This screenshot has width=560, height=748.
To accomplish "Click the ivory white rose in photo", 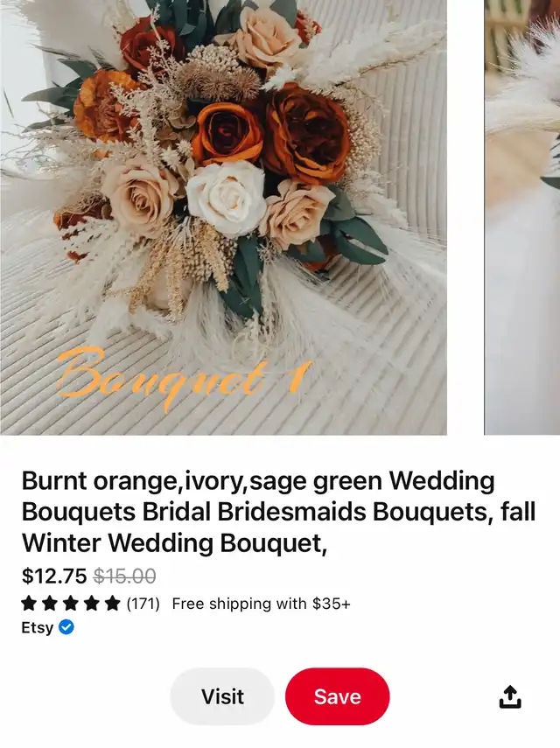I will 227,198.
